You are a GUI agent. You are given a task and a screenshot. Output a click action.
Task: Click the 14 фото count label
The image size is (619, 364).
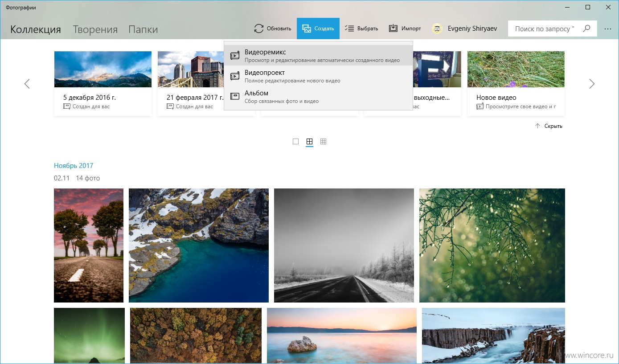pos(88,178)
